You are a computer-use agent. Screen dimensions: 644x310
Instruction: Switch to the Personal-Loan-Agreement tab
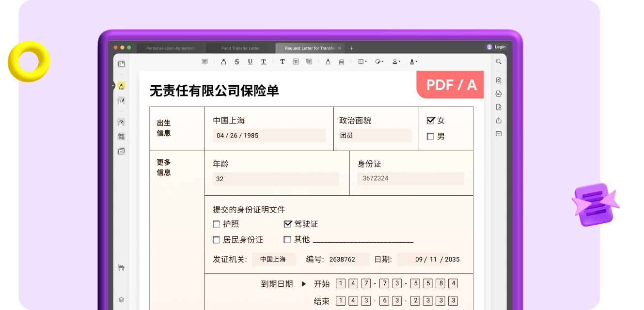click(x=171, y=48)
